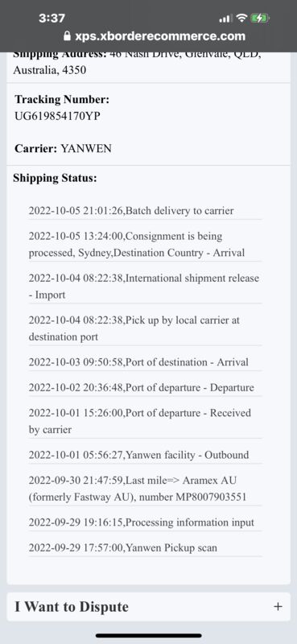Screen dimensions: 297x644
Task: Select the Batch delivery to carrier entry
Action: coord(145,211)
